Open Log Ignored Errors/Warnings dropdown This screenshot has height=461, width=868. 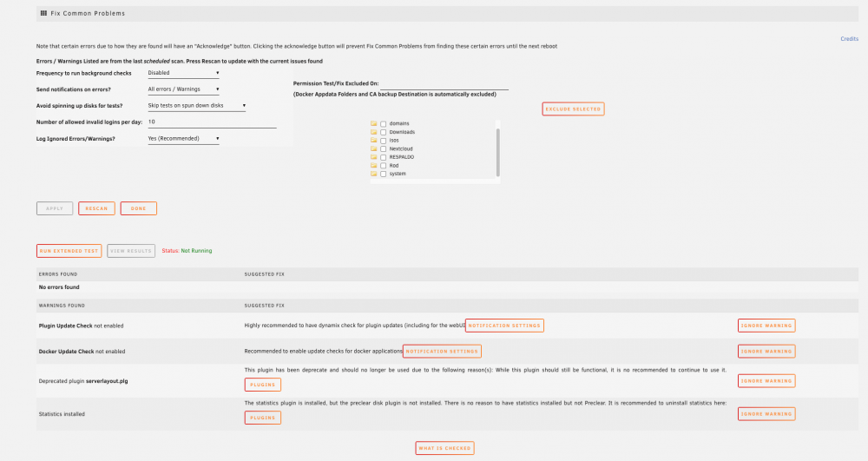(x=183, y=138)
